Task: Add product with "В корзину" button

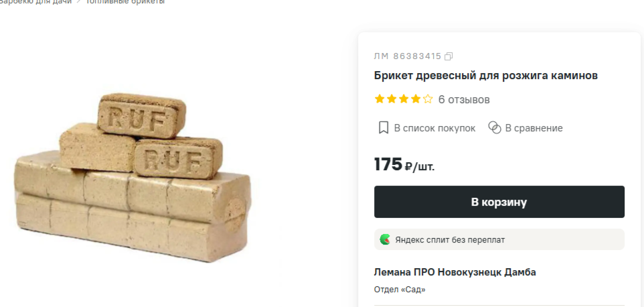Action: coord(499,202)
